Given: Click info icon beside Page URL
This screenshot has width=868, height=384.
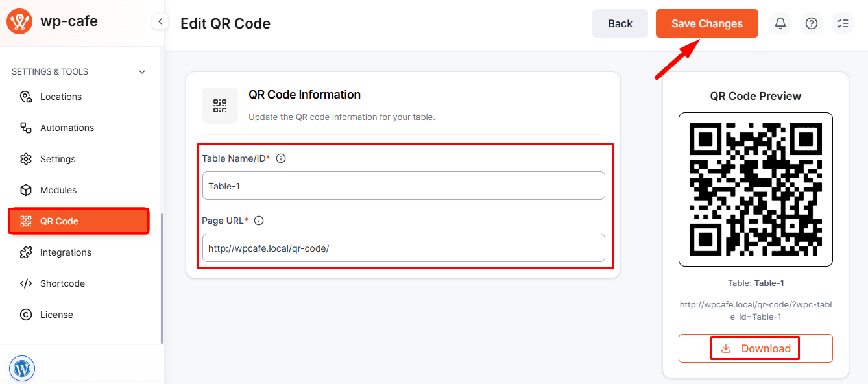Looking at the screenshot, I should [259, 221].
